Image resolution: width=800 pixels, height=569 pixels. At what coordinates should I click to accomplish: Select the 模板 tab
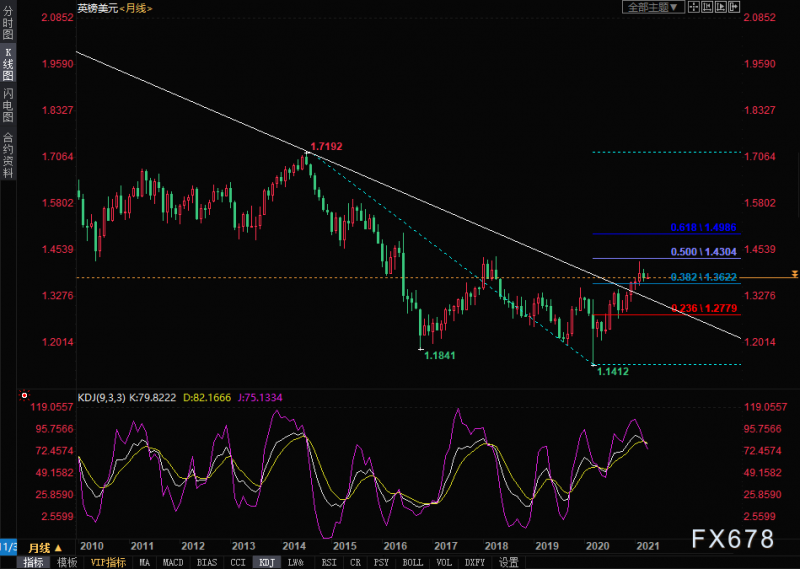[67, 562]
